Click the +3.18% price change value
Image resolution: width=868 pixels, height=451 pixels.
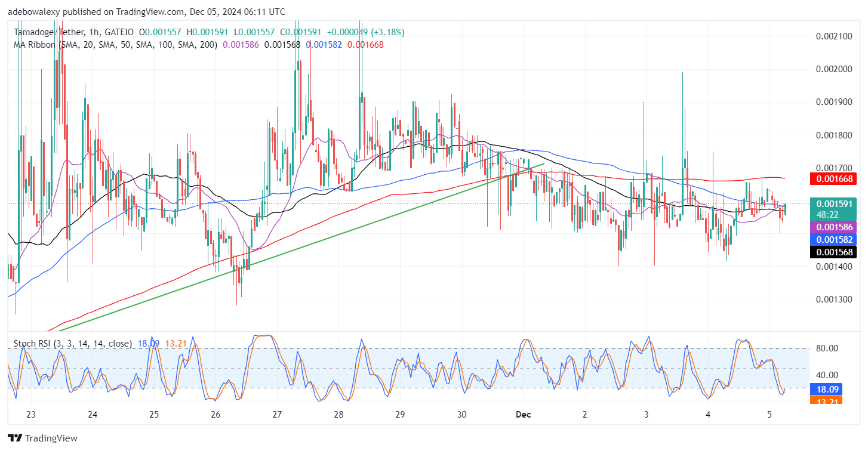tap(387, 32)
